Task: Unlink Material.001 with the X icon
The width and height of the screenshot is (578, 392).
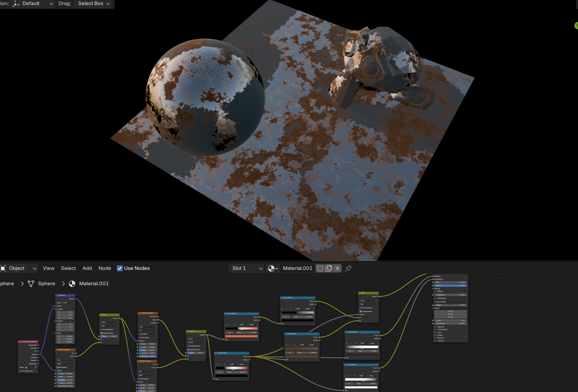Action: (x=337, y=268)
